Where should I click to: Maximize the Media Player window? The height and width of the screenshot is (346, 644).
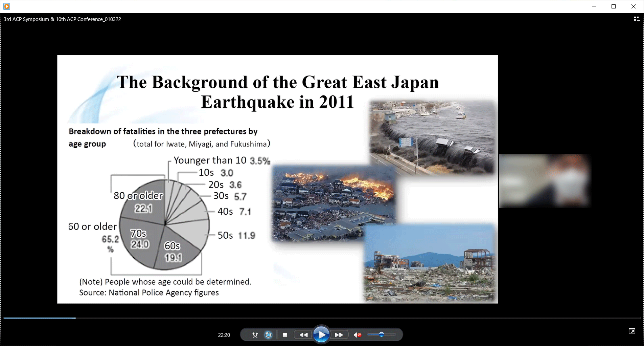click(614, 6)
